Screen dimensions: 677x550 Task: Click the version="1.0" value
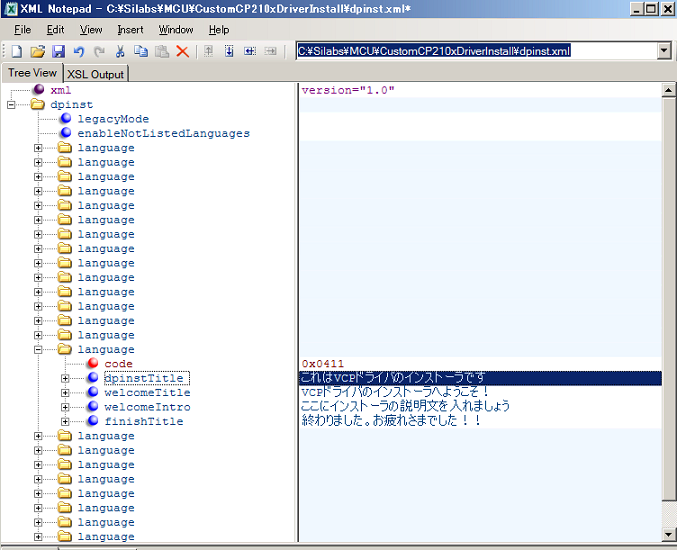[x=348, y=90]
